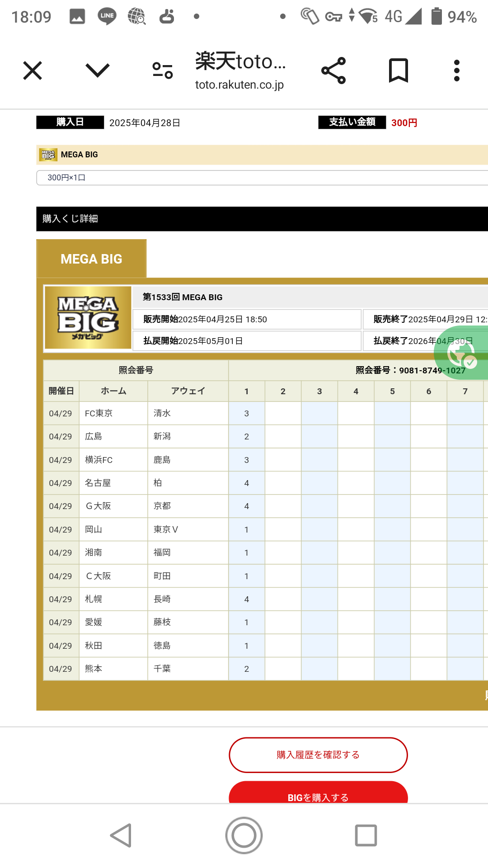Select the 藤枝 away team cell

click(188, 622)
